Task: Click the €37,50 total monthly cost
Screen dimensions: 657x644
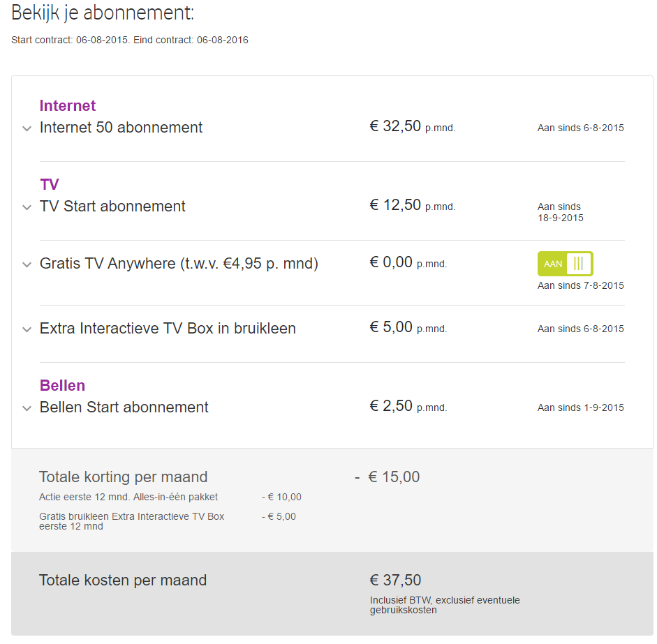Action: tap(395, 581)
